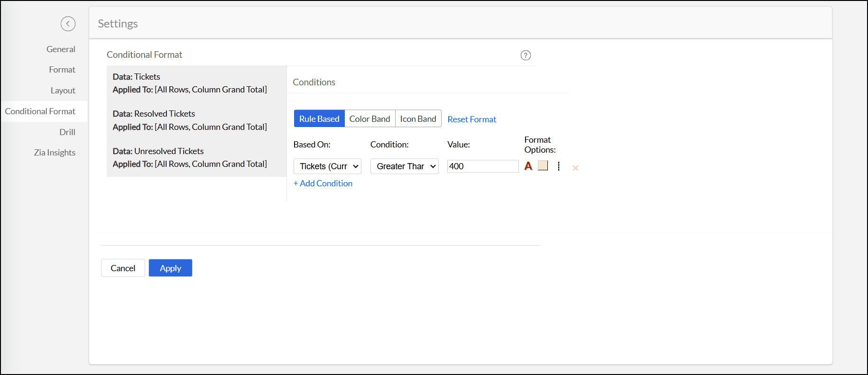Open the Based On Tickets dropdown
The image size is (868, 375).
coord(327,166)
